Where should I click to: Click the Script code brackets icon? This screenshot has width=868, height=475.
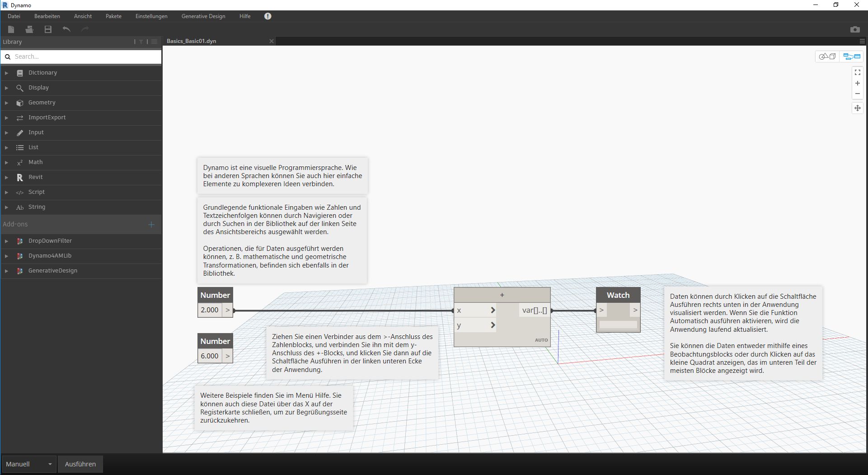[20, 192]
